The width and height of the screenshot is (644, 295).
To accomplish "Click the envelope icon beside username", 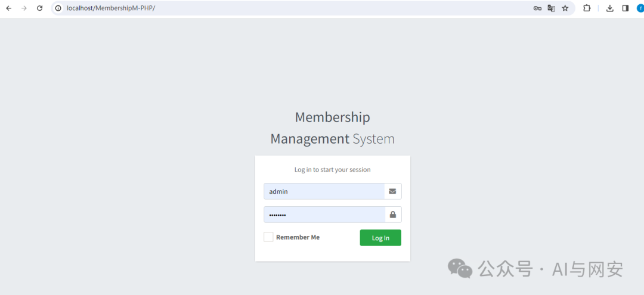I will 392,191.
